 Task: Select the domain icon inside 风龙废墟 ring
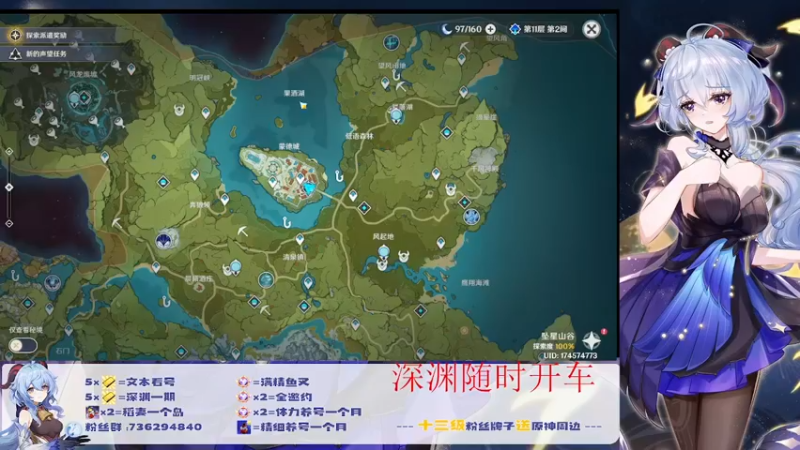[x=84, y=97]
